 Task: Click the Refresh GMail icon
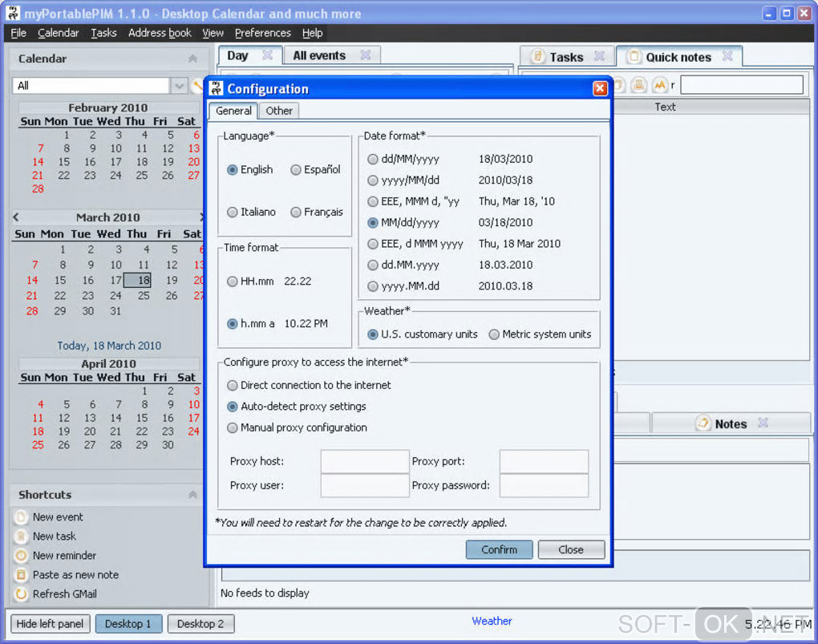(21, 594)
